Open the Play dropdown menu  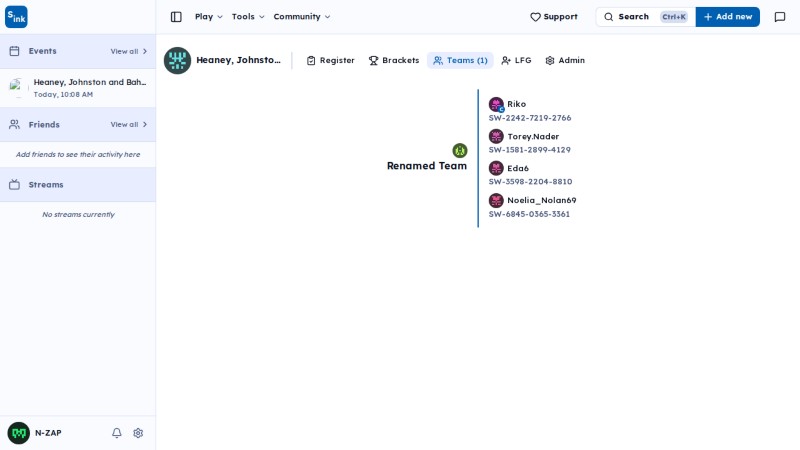coord(209,17)
